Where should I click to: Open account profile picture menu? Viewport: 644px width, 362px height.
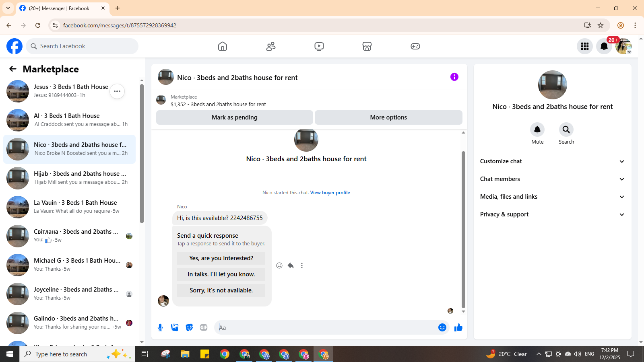click(x=623, y=46)
